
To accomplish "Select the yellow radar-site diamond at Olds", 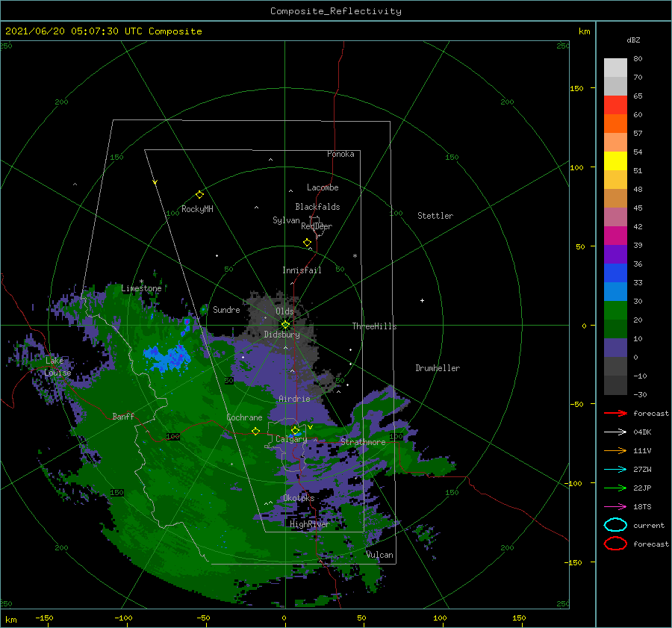I will 285,325.
